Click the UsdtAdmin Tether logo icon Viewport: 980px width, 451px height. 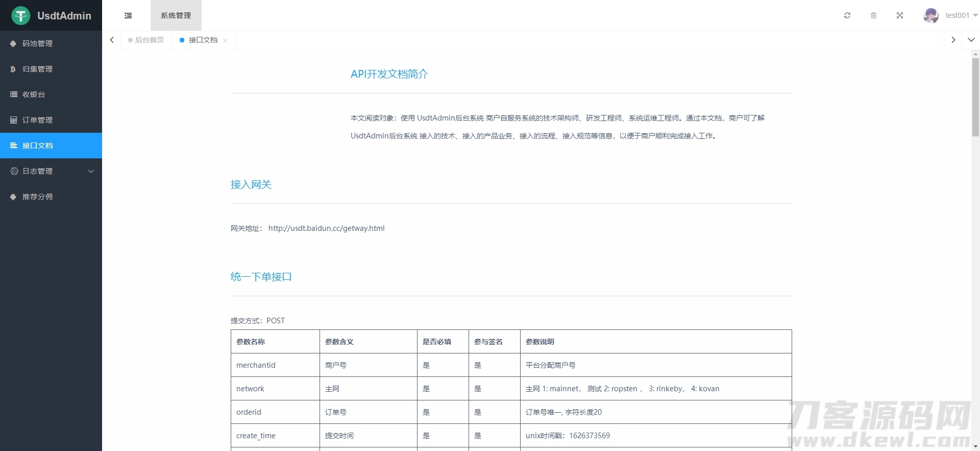pos(21,16)
